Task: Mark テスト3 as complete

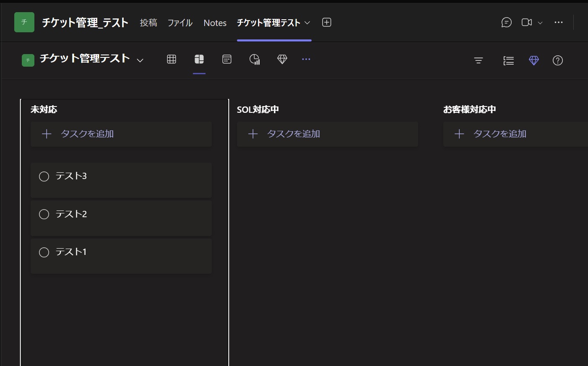Action: tap(44, 177)
